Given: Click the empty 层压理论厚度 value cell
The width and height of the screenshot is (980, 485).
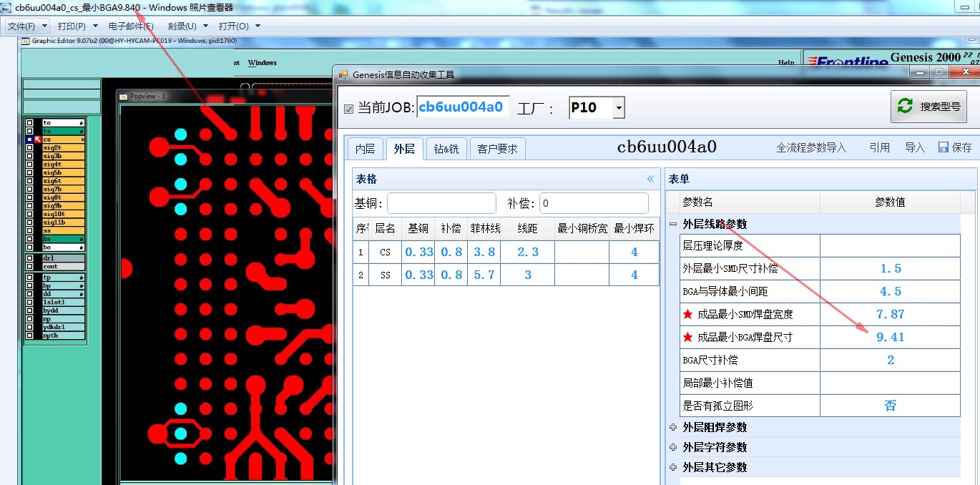Looking at the screenshot, I should click(891, 245).
